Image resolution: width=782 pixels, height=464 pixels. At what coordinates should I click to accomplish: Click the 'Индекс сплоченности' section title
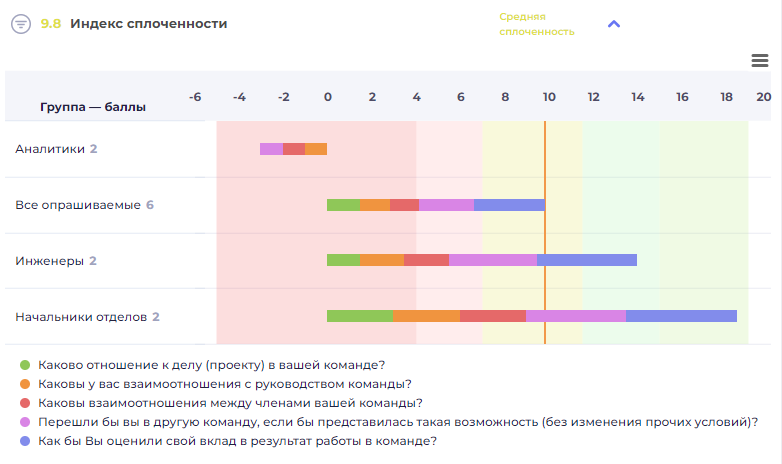coord(148,24)
